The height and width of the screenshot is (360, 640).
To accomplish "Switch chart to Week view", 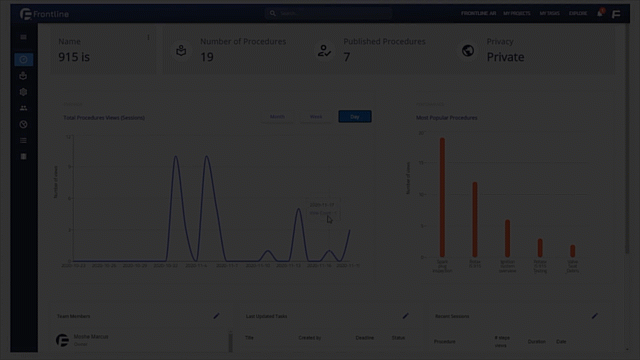I will tap(316, 117).
